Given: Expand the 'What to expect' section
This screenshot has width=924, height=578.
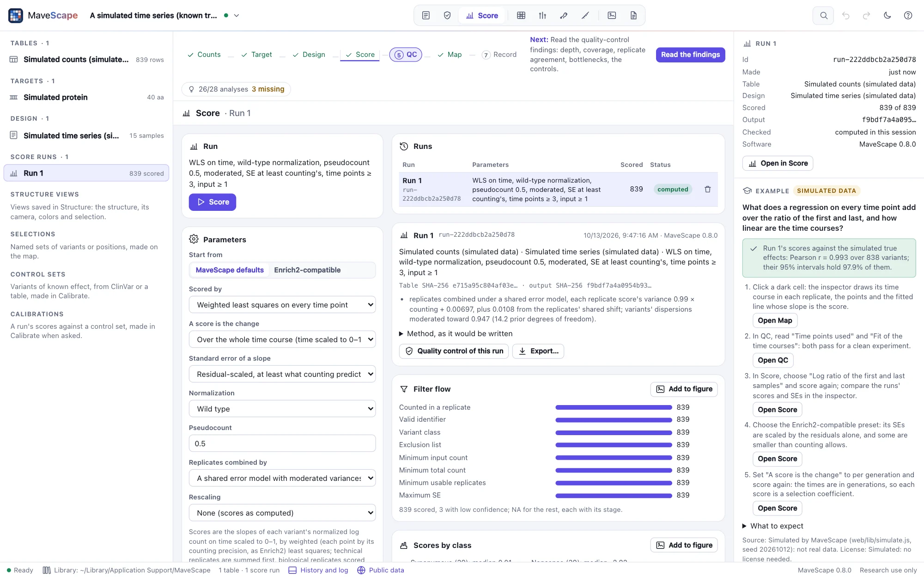Looking at the screenshot, I should click(x=773, y=526).
